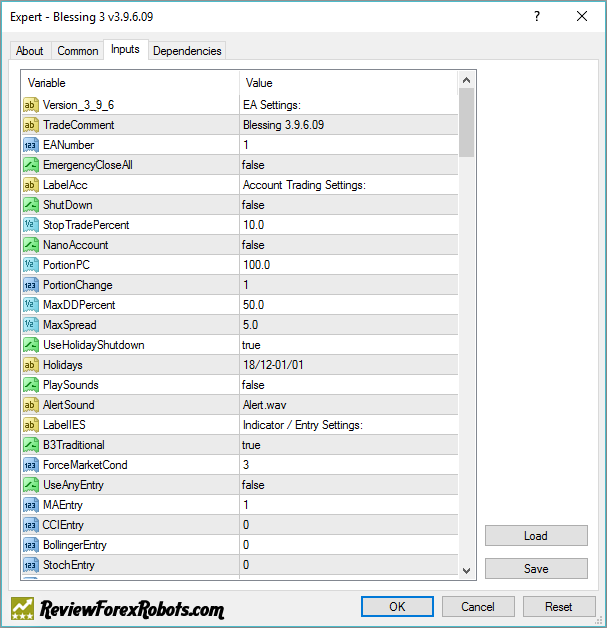This screenshot has width=607, height=628.
Task: Click the string icon beside LabelIES
Action: click(x=31, y=425)
